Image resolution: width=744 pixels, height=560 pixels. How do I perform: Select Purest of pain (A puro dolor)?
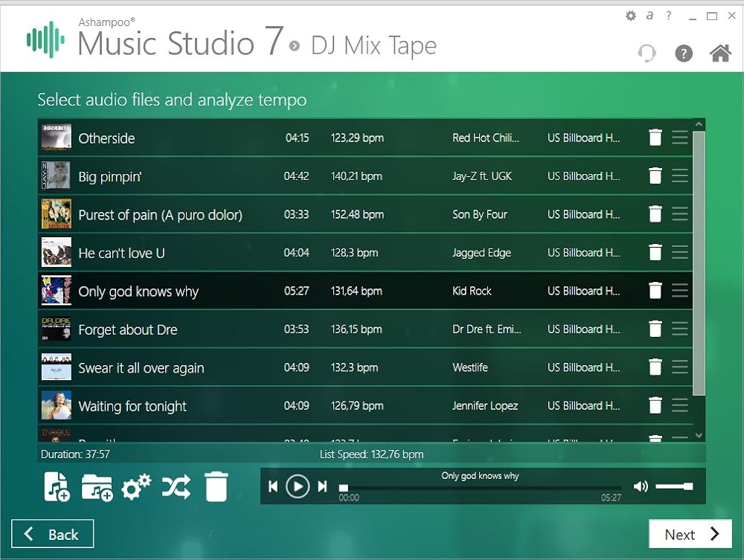161,215
